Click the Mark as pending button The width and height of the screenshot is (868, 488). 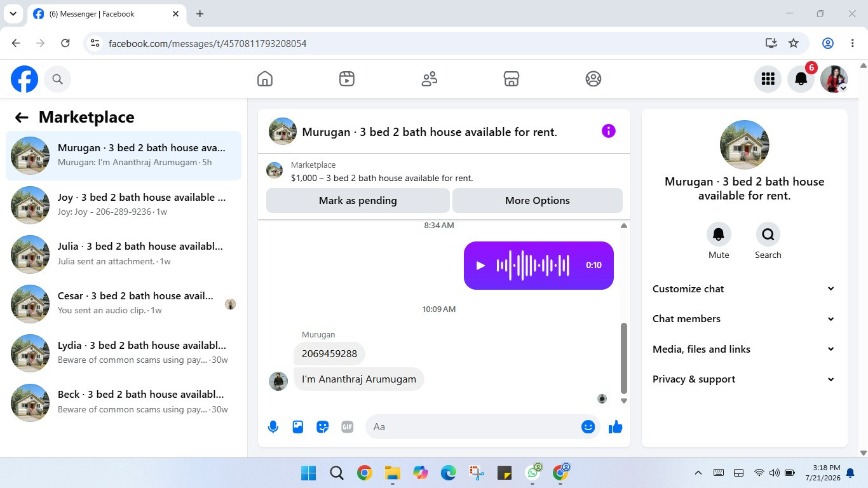(358, 200)
